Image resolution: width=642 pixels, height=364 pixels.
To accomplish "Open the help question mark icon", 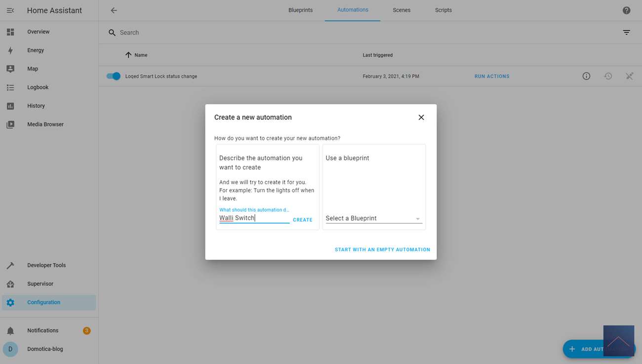I will (x=626, y=10).
